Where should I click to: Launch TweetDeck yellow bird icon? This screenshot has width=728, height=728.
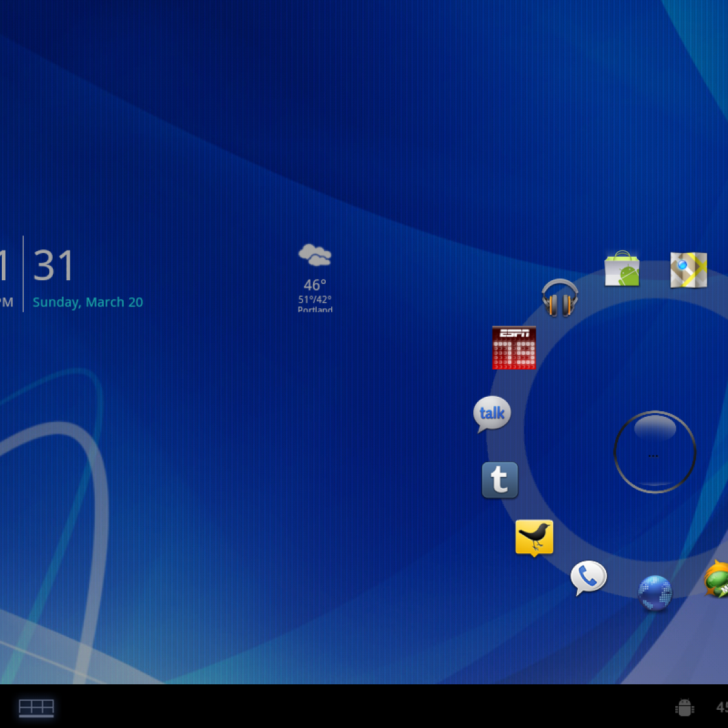tap(534, 537)
